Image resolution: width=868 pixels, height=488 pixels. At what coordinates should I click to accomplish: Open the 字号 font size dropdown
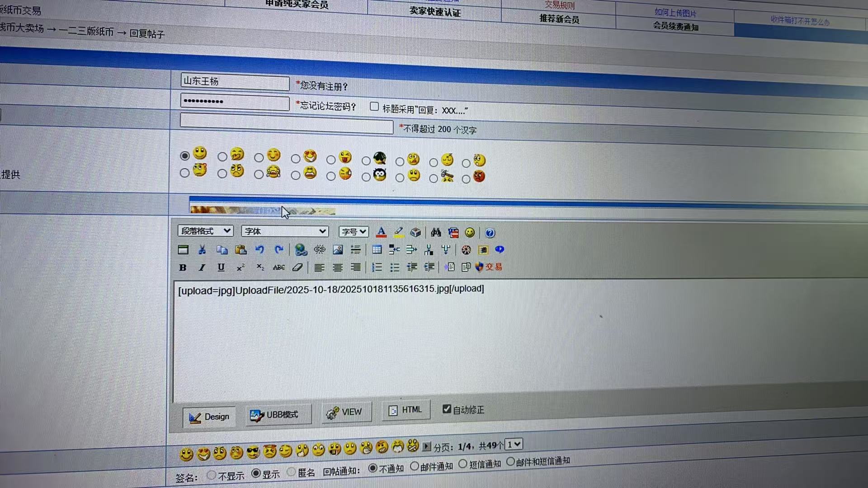tap(354, 232)
